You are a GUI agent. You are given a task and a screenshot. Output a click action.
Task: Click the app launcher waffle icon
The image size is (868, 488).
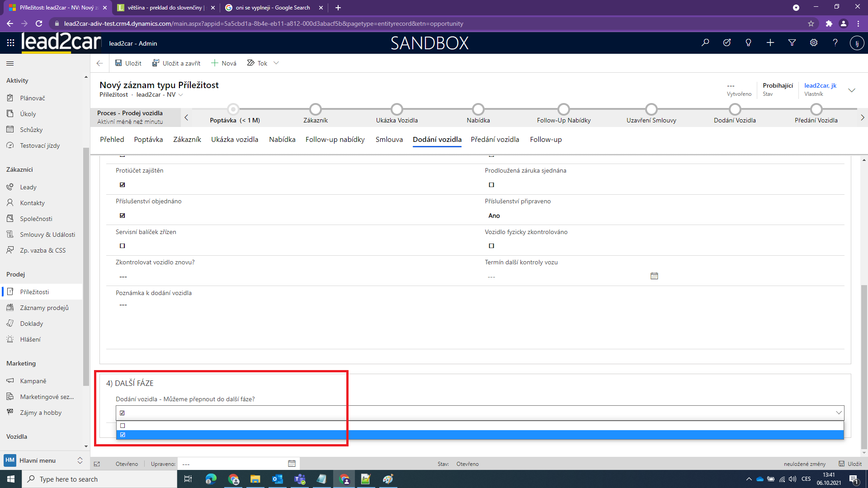click(10, 43)
